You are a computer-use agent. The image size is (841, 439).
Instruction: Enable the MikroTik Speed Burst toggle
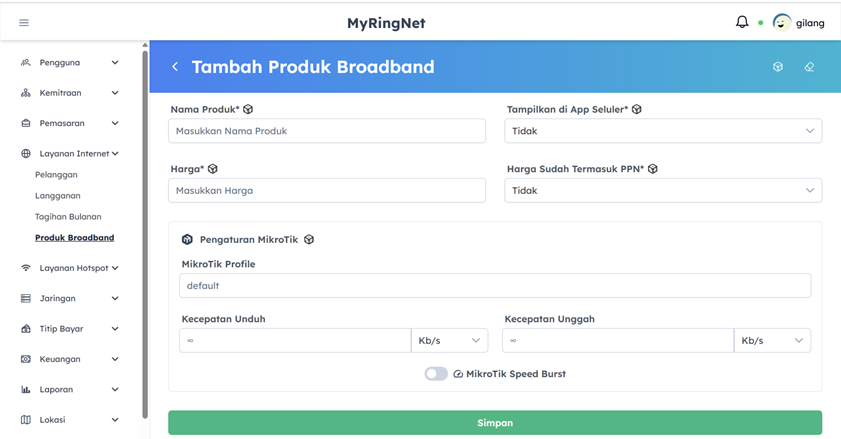point(436,374)
